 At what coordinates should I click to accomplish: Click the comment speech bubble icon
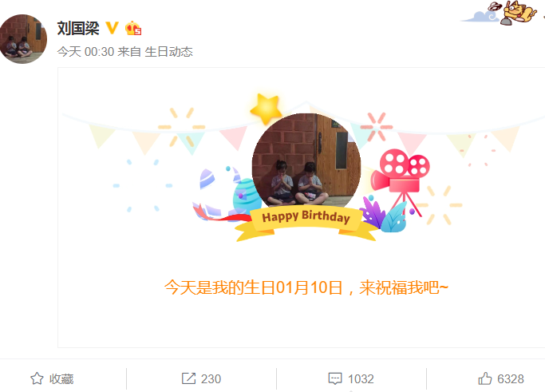pyautogui.click(x=335, y=378)
